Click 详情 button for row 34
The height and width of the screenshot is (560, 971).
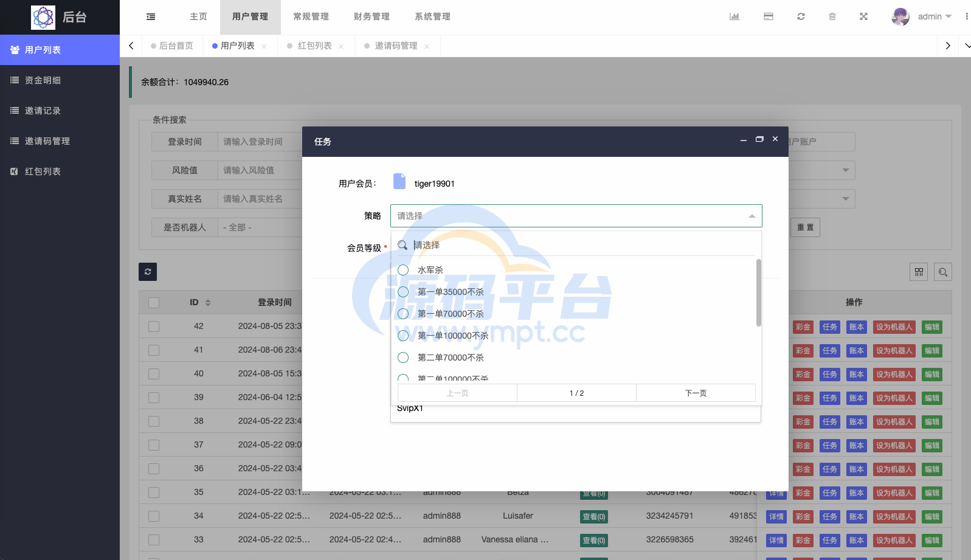(776, 517)
